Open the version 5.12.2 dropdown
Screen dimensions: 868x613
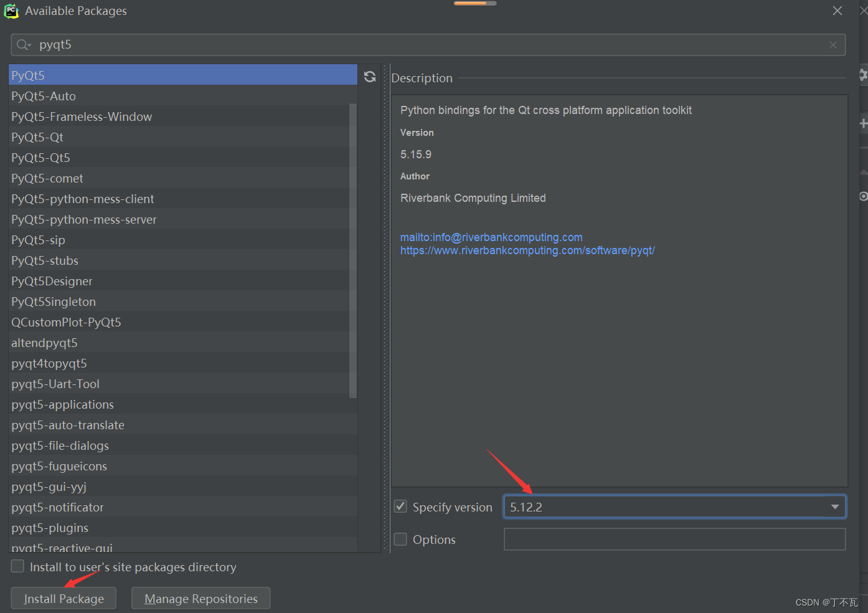(x=835, y=507)
